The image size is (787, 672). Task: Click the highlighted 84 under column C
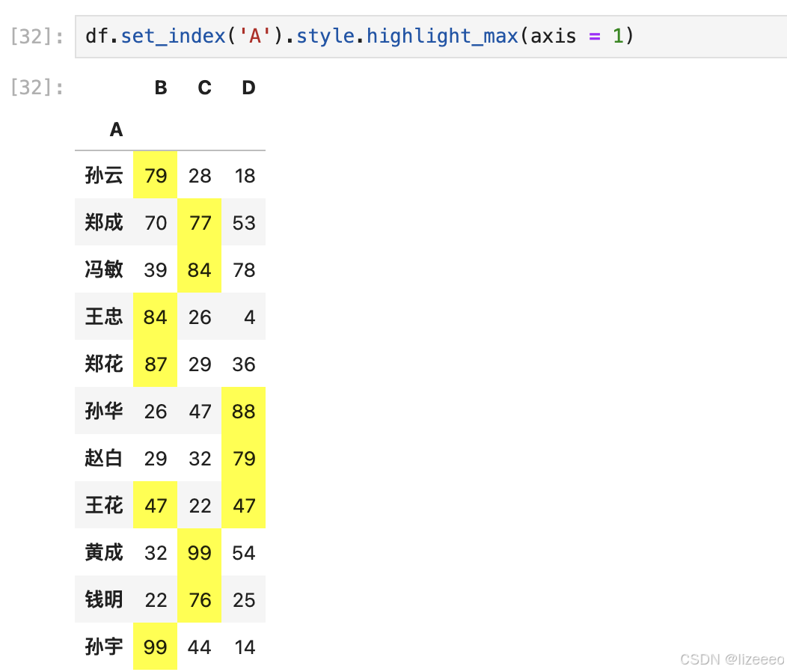coord(199,269)
